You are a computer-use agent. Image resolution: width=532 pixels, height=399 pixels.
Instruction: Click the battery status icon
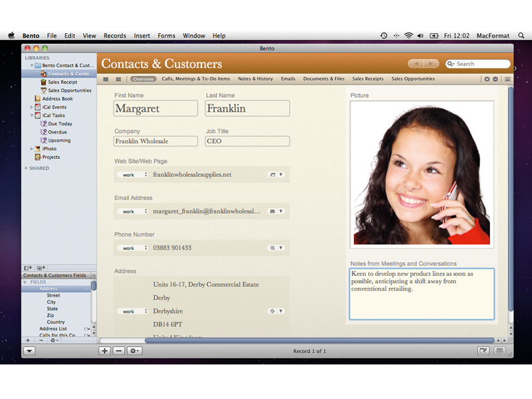click(x=434, y=36)
